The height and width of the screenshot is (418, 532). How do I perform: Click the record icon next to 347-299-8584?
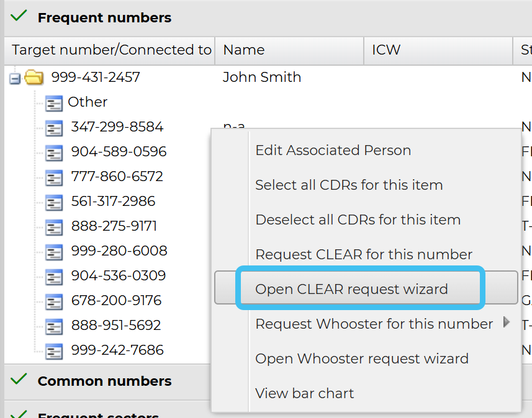coord(55,128)
